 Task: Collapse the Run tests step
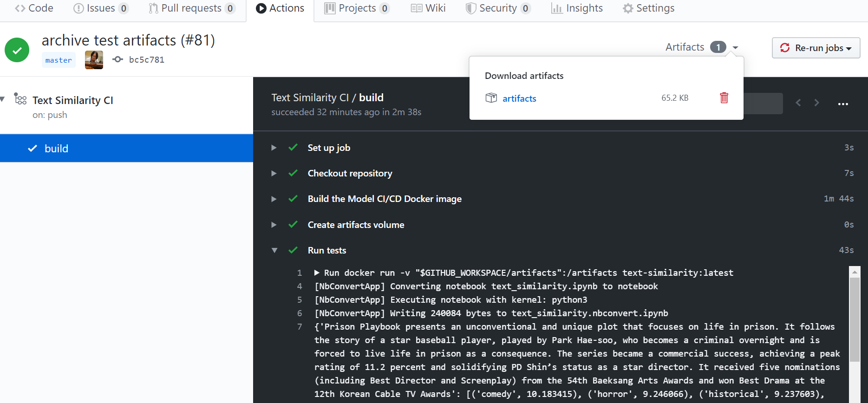(274, 250)
